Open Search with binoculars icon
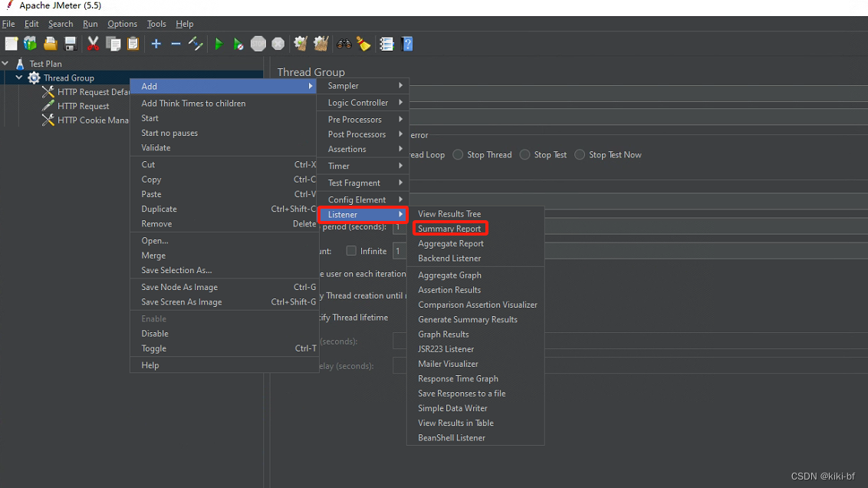Screen dimensions: 868x488 [344, 44]
